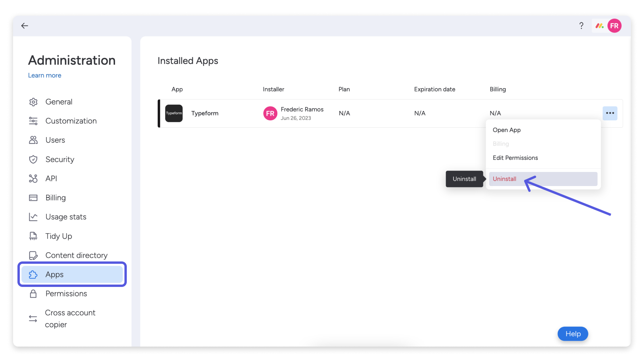Image resolution: width=644 pixels, height=362 pixels.
Task: Click the Billing card icon in sidebar
Action: pos(34,198)
